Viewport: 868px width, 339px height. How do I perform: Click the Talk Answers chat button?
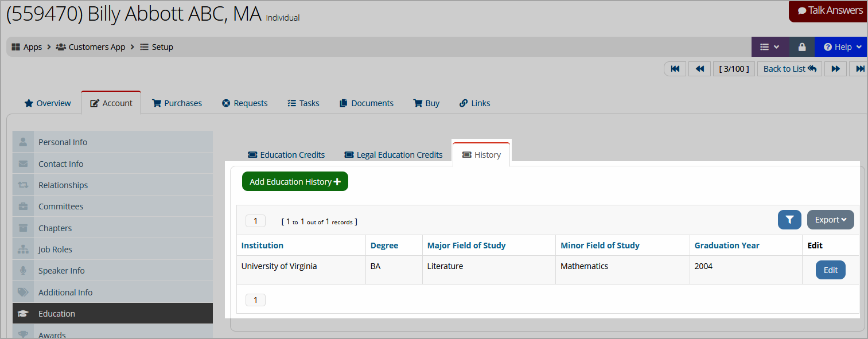tap(829, 11)
